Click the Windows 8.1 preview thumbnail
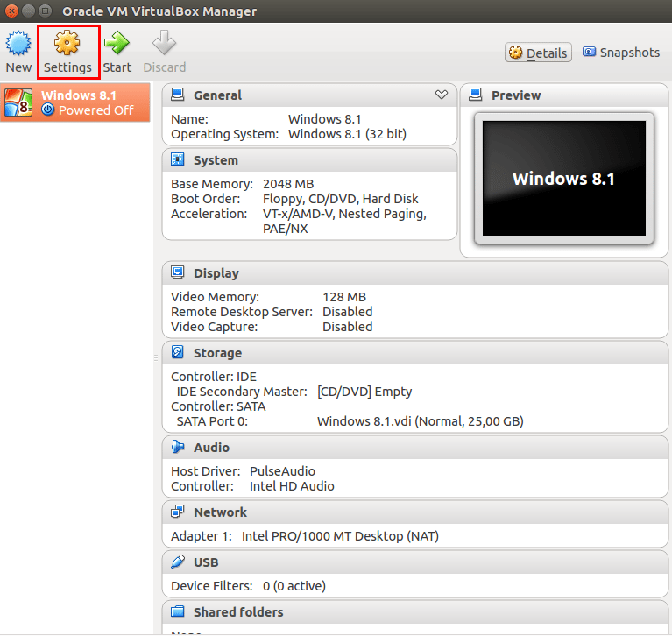Image resolution: width=672 pixels, height=636 pixels. [x=564, y=179]
